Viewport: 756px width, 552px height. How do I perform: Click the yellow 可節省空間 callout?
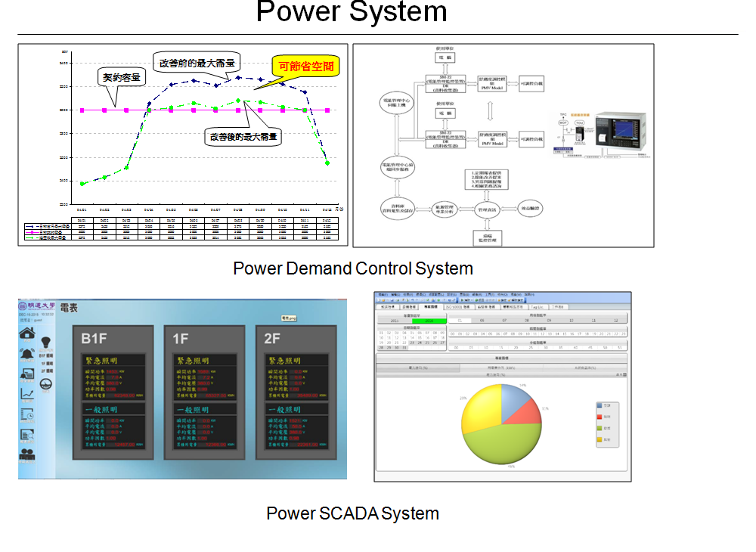305,67
